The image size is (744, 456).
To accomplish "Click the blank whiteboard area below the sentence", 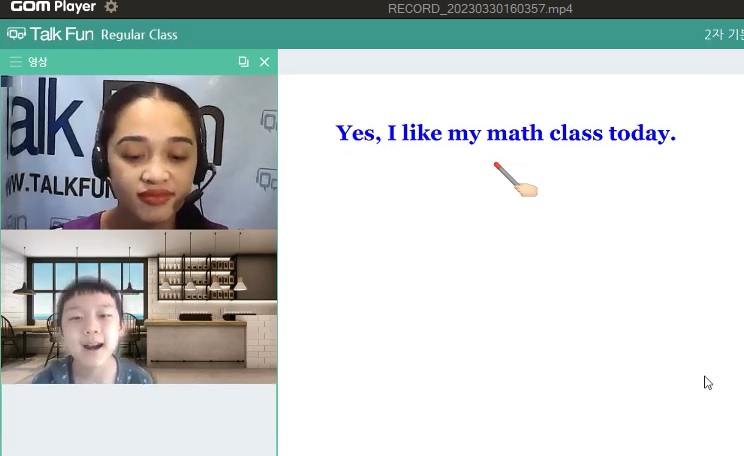I will pos(510,320).
